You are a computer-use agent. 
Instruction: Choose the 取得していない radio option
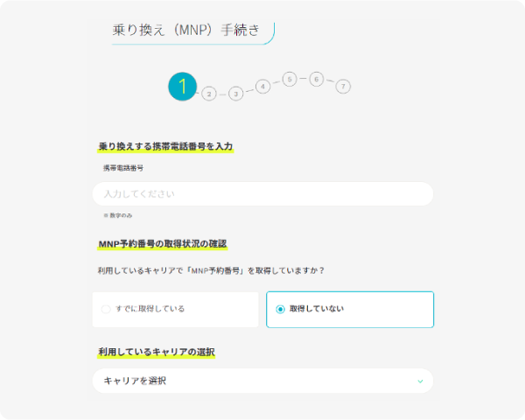click(280, 309)
